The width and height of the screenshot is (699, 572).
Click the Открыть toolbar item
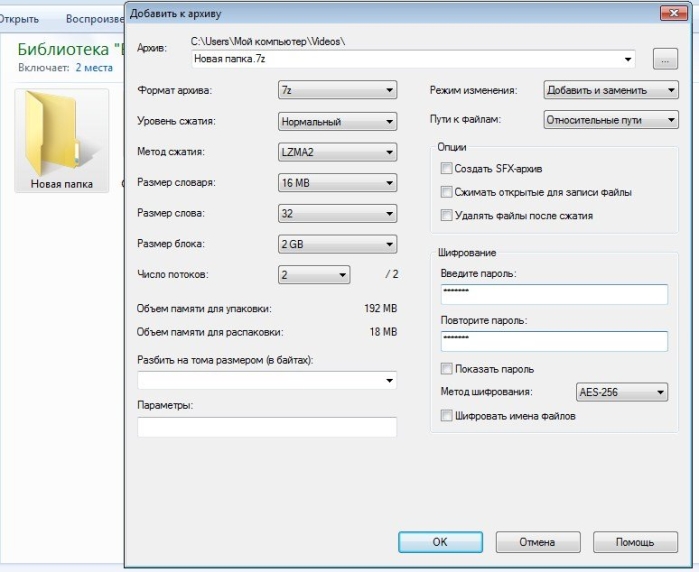click(x=19, y=19)
